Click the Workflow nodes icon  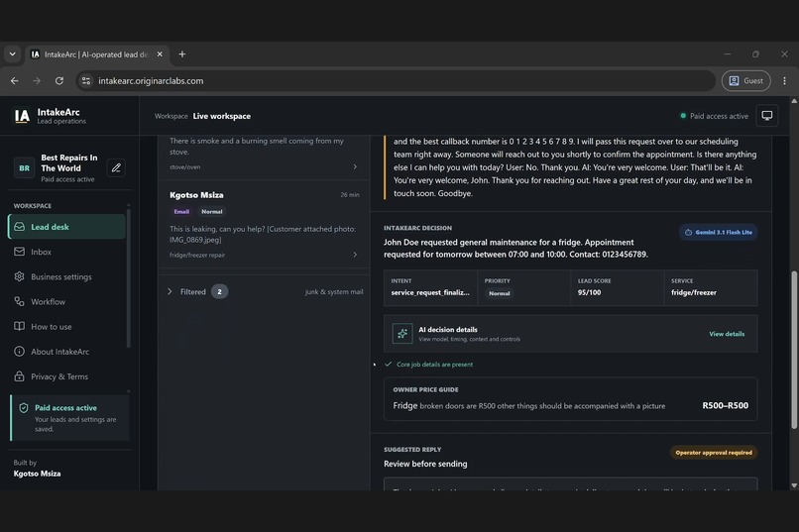(20, 301)
